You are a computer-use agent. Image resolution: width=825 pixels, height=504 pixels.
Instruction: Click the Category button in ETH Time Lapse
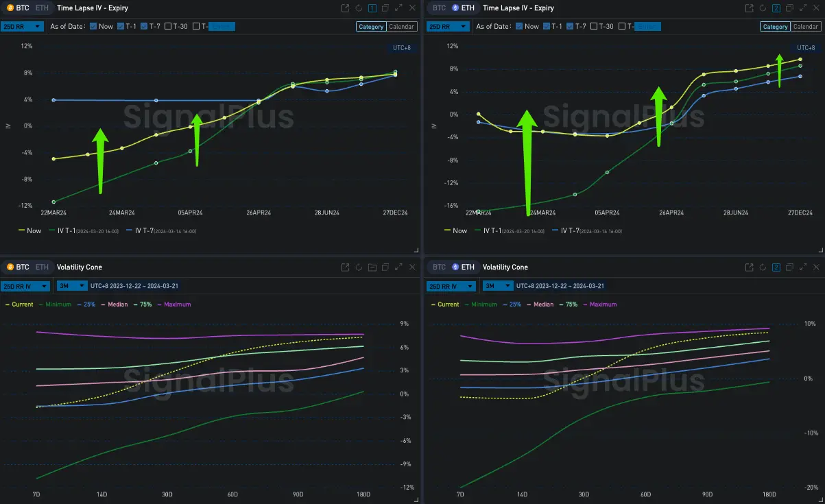775,27
